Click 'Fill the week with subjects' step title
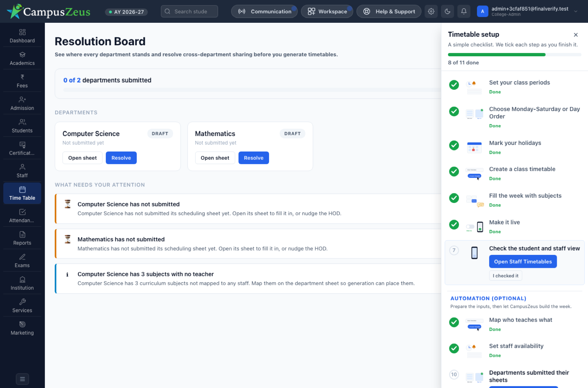Screen dimensions: 588x388 526,196
